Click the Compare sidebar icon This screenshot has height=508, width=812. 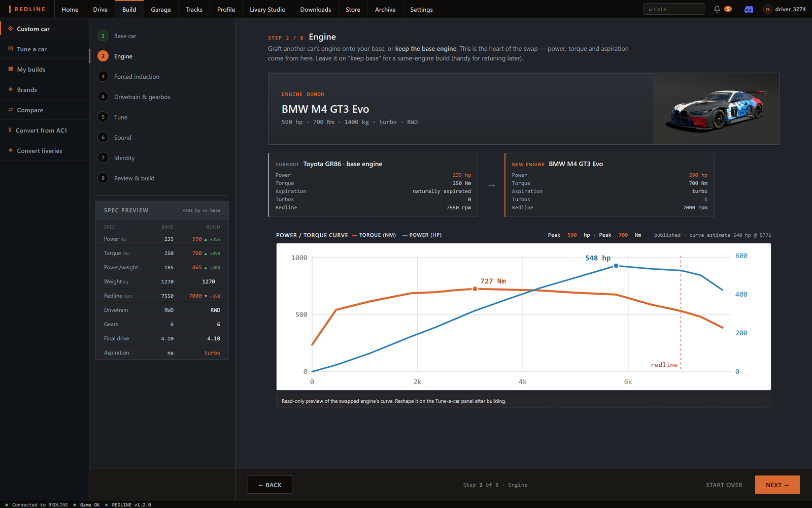(x=11, y=110)
